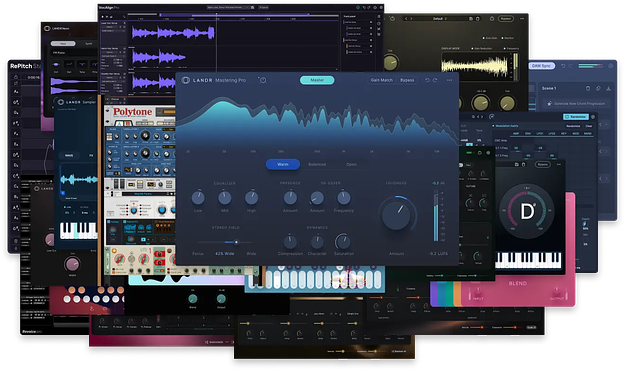
Task: Toggle the Master button in Mastering Pro
Action: [317, 80]
